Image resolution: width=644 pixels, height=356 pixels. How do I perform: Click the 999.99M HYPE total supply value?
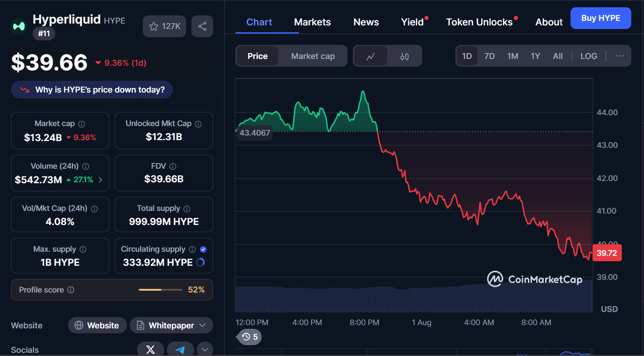point(164,222)
